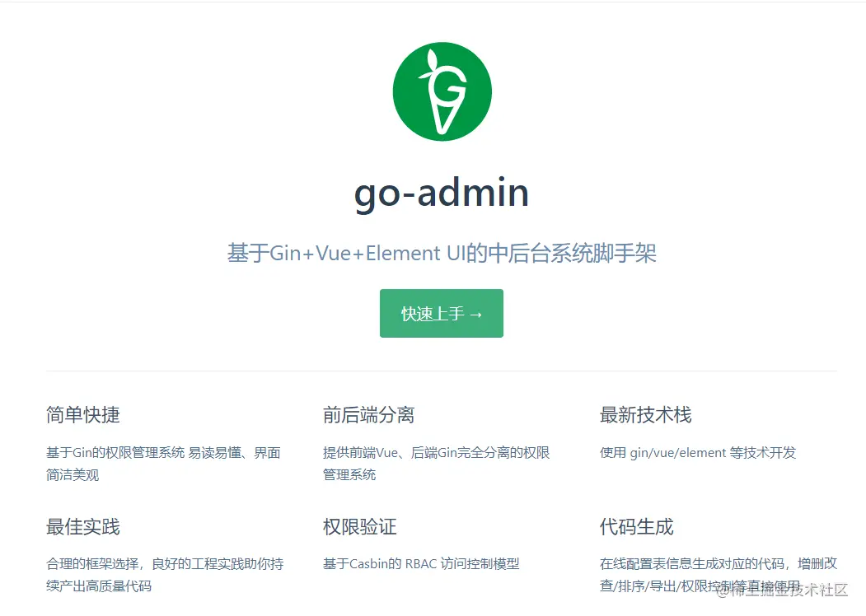This screenshot has width=866, height=616.
Task: Click description 基于Gin的权限管理系统 易读易懂
Action: pos(163,464)
